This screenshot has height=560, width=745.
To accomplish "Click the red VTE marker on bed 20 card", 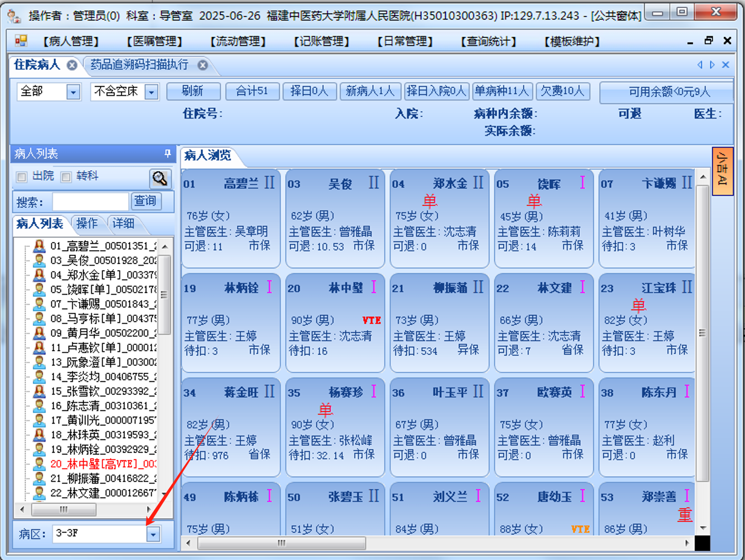I will pyautogui.click(x=371, y=320).
